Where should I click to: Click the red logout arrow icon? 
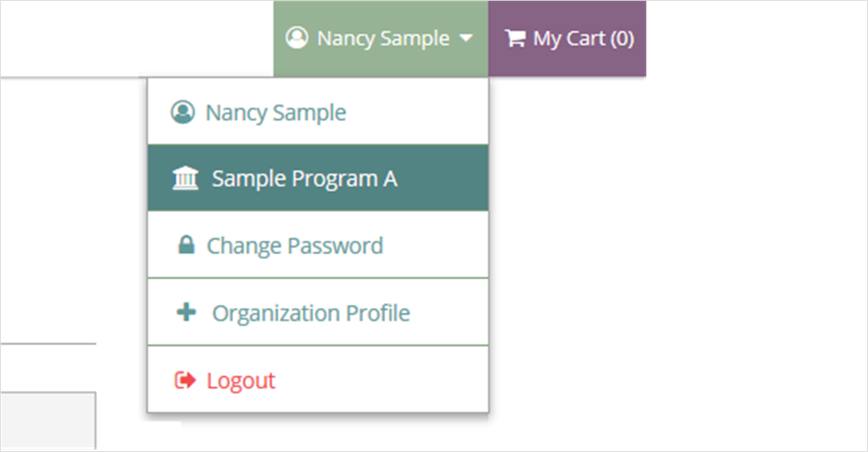pos(185,380)
